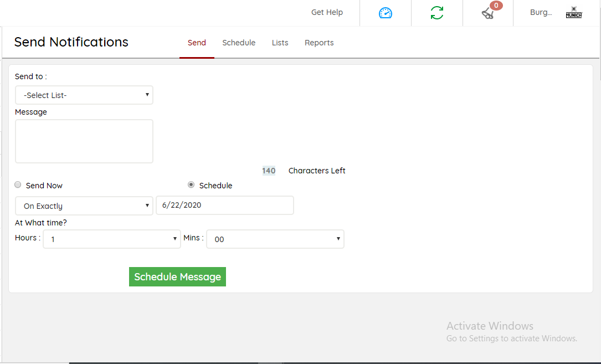Select the Schedule radio button
Screen dimensions: 601x364
(x=191, y=185)
